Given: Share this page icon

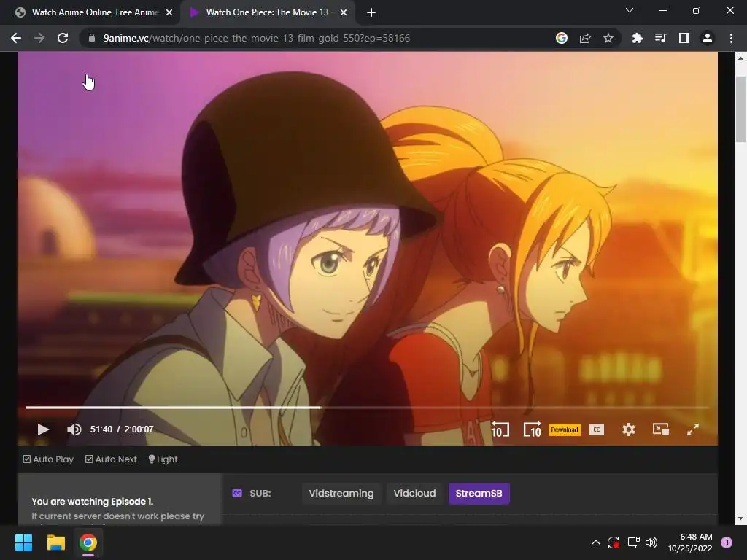Looking at the screenshot, I should click(585, 38).
